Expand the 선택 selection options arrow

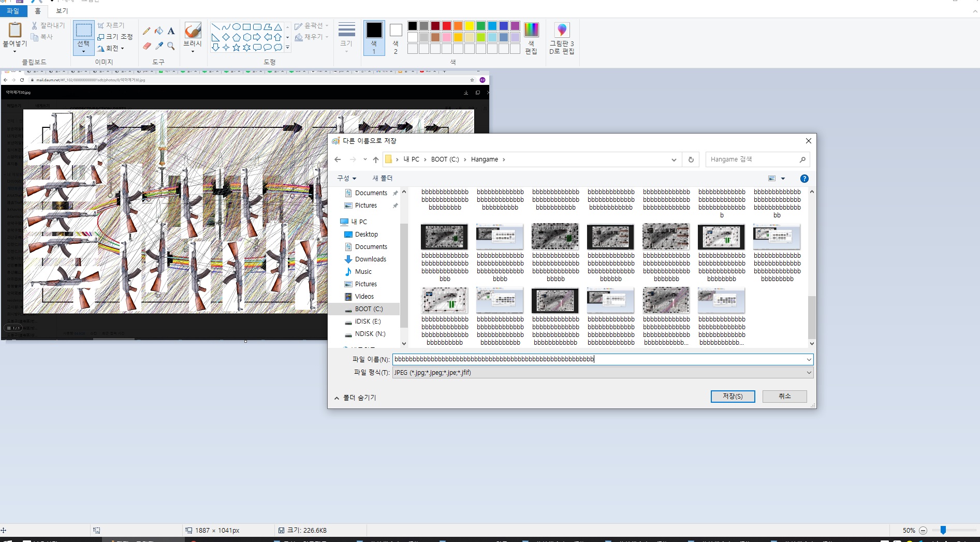point(83,51)
